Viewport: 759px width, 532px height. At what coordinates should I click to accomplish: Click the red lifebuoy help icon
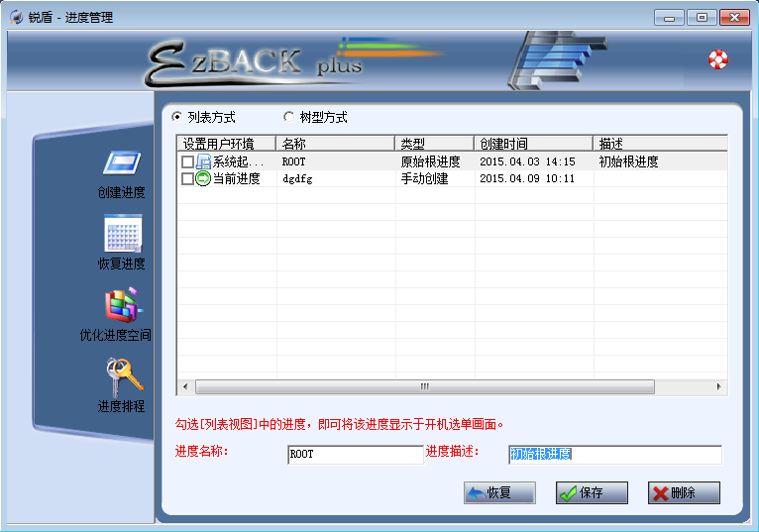(x=717, y=59)
